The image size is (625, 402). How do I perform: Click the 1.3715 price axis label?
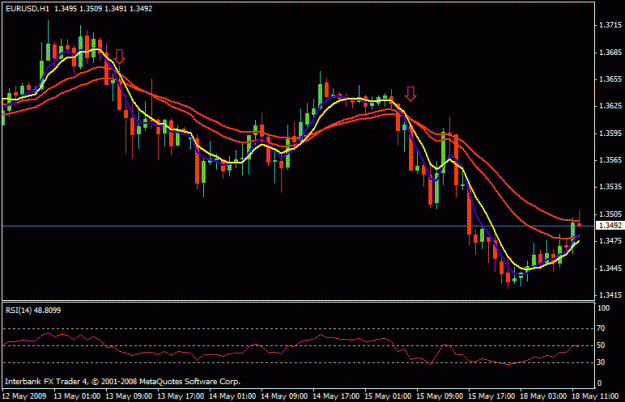pos(610,25)
